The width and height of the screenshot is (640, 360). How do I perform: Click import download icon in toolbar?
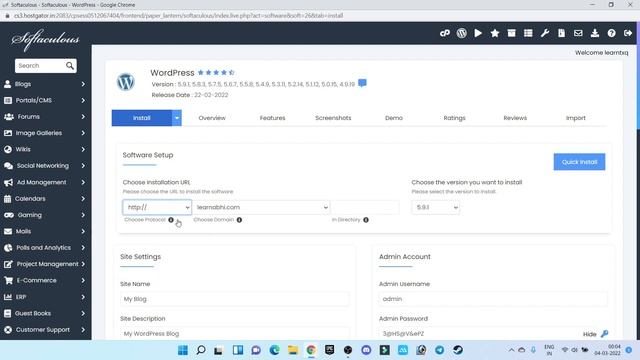(x=595, y=33)
